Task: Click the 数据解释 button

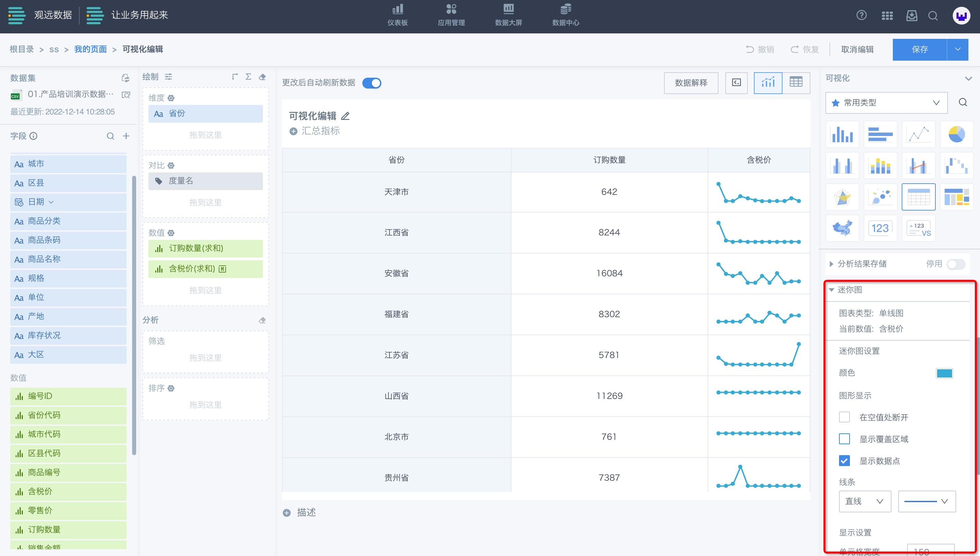Action: (x=691, y=83)
